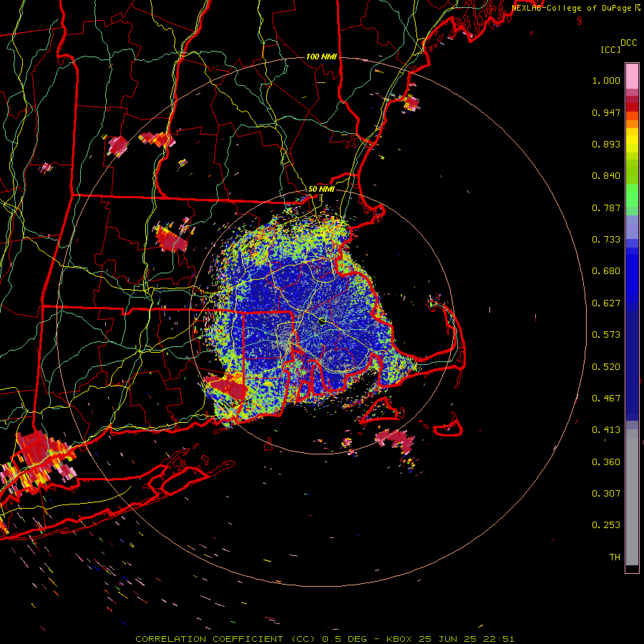
Task: Select the 0.733 scale value
Action: pyautogui.click(x=606, y=240)
